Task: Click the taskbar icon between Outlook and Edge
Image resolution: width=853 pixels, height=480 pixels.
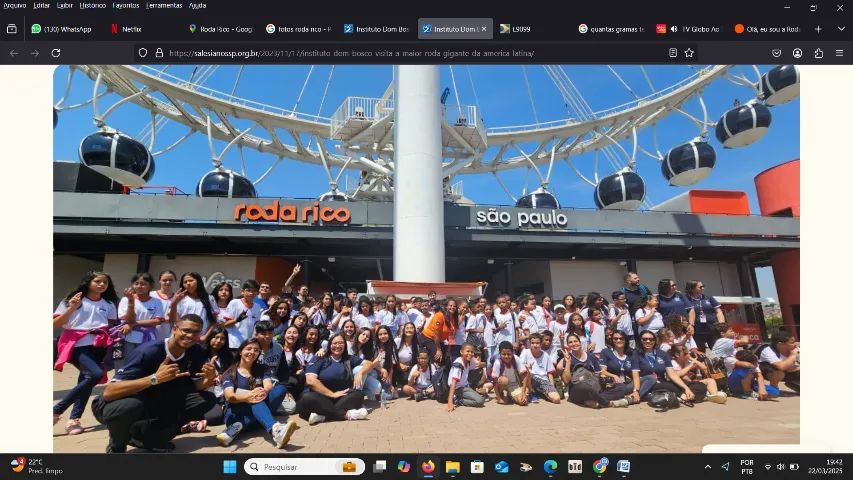Action: [x=526, y=467]
